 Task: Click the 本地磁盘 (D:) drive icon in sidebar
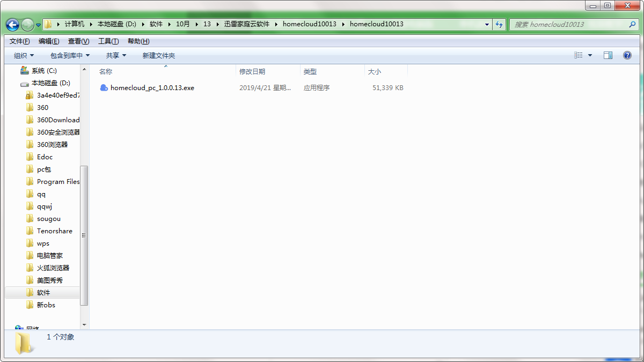(24, 83)
